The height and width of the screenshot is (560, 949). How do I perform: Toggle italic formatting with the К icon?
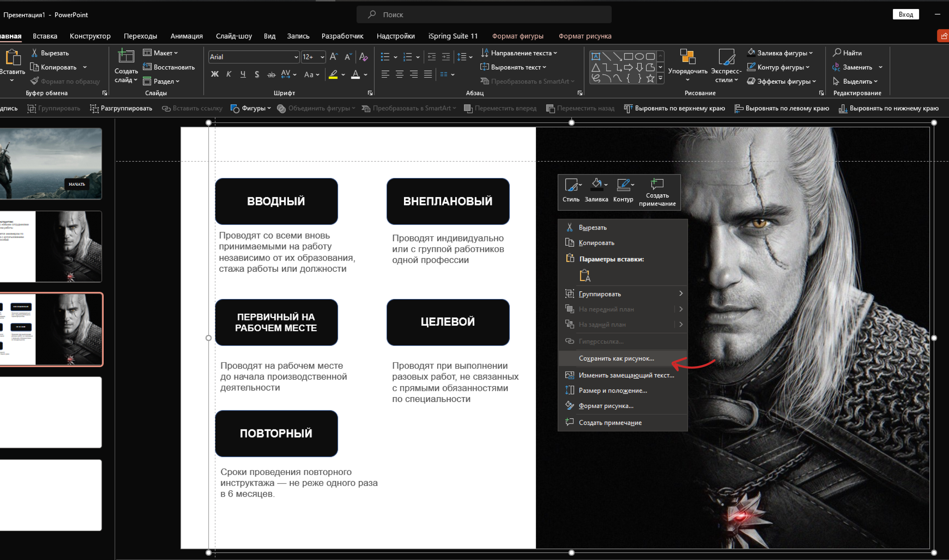click(x=229, y=74)
